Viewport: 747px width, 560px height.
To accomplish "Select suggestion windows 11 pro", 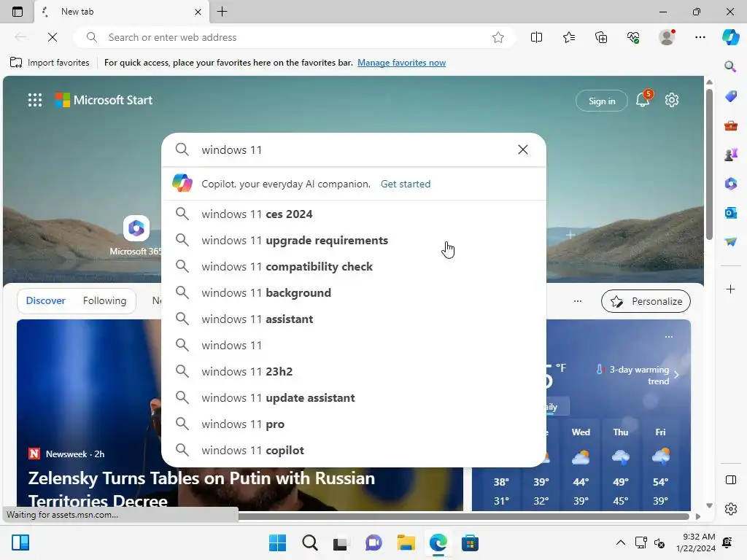I will tap(354, 424).
